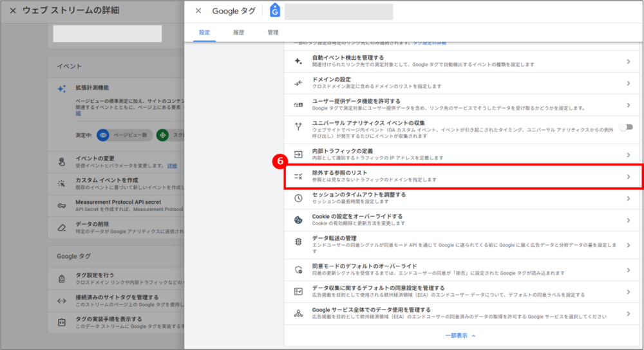
Task: Expand 内部トラフィックの定義 chevron
Action: tap(629, 154)
